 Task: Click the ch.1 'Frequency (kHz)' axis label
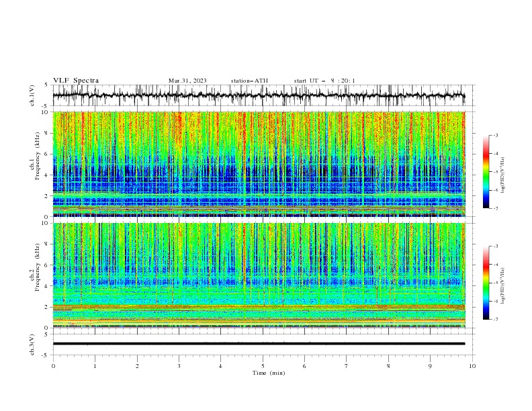[x=38, y=154]
